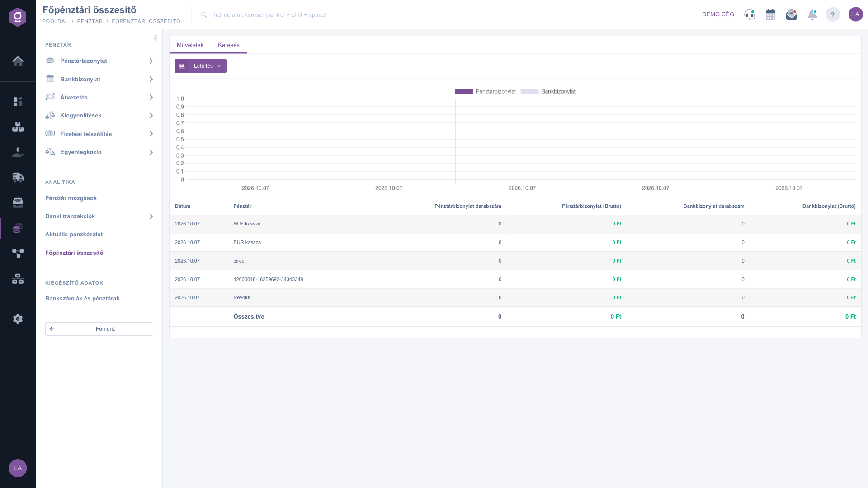Open the workflow nodes icon in the sidebar
This screenshot has width=868, height=488.
tap(18, 253)
